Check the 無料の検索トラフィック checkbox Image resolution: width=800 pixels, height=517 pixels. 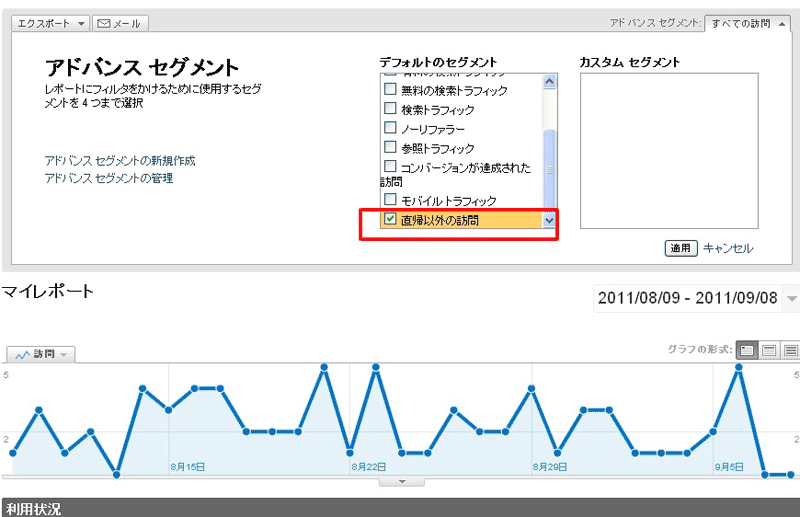[391, 91]
